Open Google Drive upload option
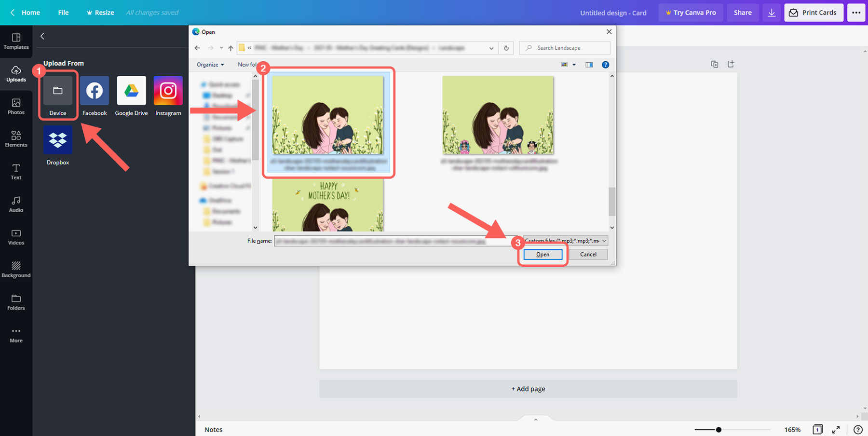 tap(131, 91)
